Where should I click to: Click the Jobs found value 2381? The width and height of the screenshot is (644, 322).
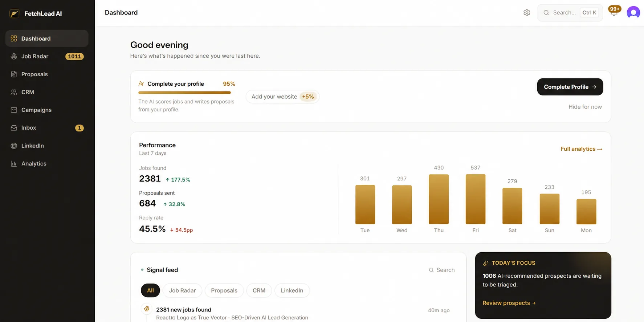click(150, 179)
